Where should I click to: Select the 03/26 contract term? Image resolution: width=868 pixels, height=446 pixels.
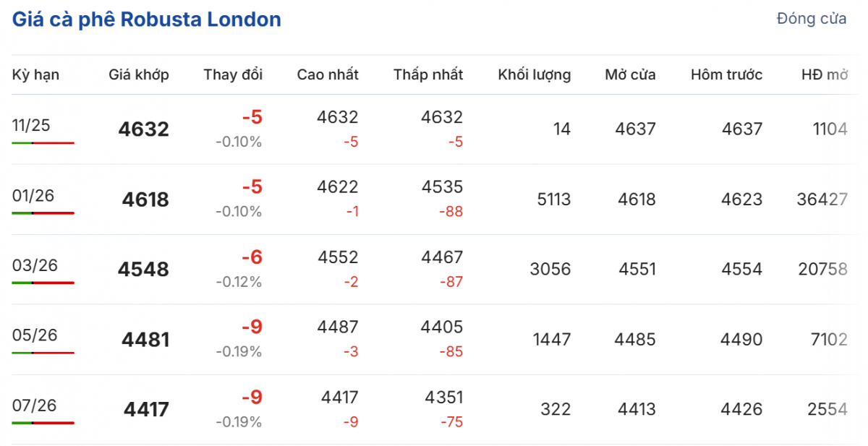[35, 265]
